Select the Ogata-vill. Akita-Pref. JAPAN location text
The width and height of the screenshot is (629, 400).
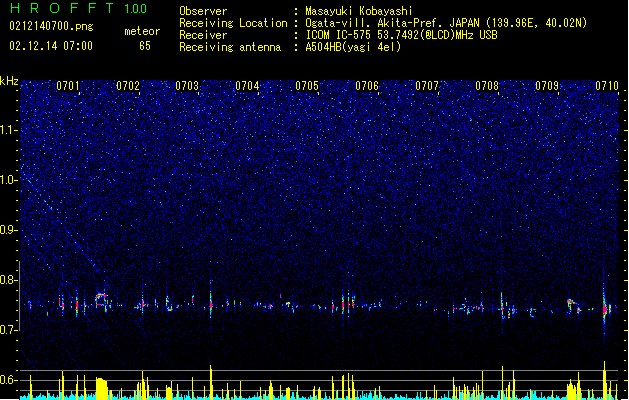[446, 23]
